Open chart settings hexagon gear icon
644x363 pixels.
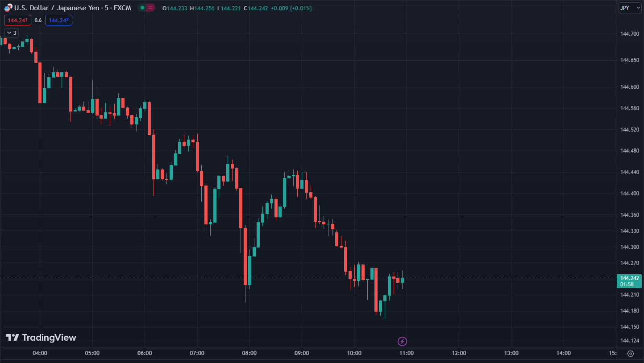click(x=630, y=354)
